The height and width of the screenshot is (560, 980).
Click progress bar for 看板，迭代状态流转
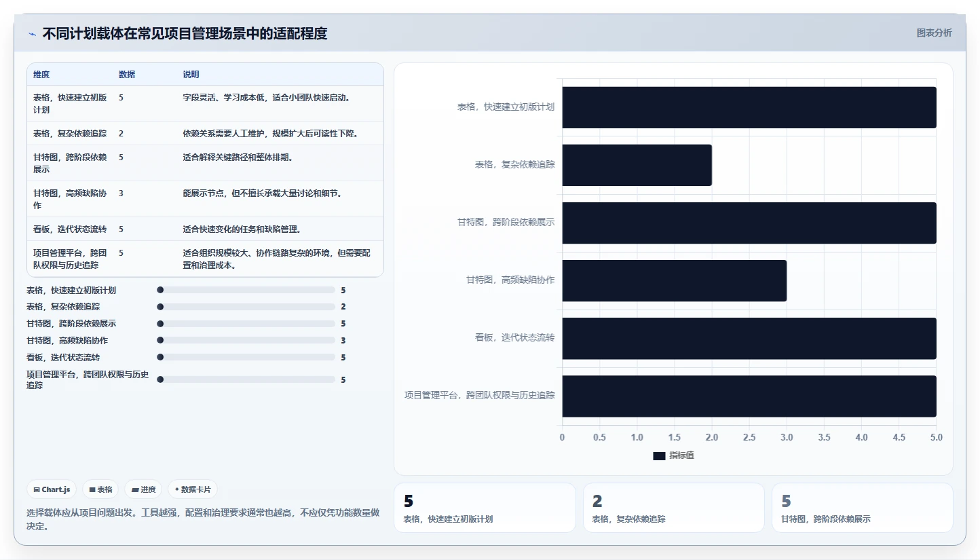(246, 357)
